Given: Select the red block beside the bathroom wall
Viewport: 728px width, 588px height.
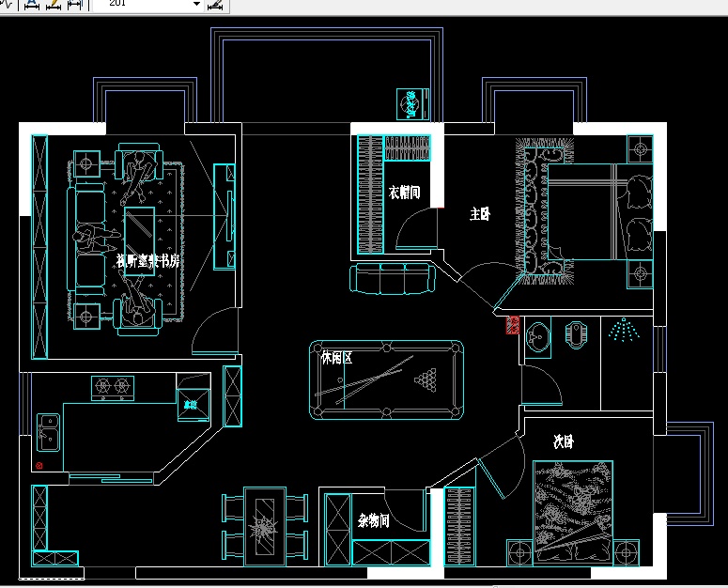Looking at the screenshot, I should tap(513, 325).
